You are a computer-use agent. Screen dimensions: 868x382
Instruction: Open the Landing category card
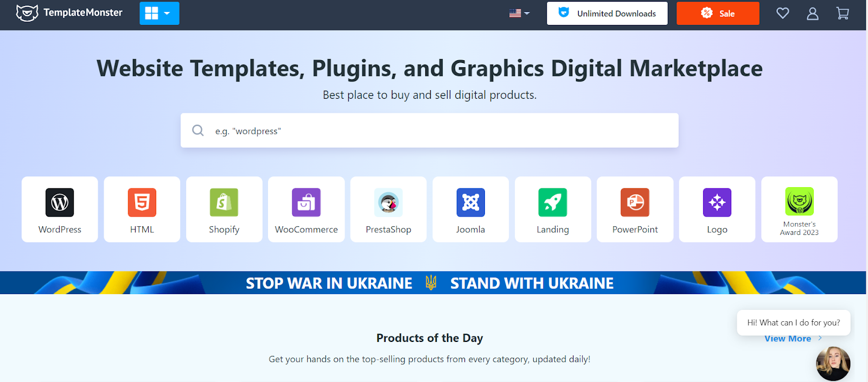pos(553,209)
